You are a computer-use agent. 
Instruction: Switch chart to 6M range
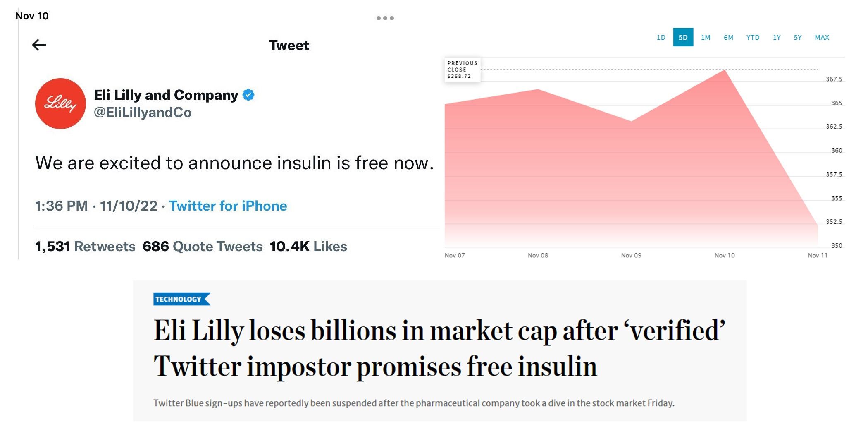pos(728,38)
